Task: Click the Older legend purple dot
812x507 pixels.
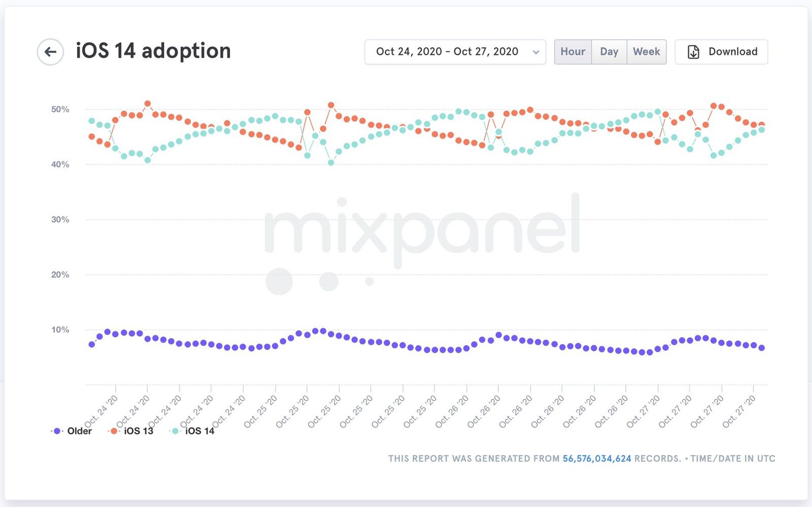Action: pos(57,431)
